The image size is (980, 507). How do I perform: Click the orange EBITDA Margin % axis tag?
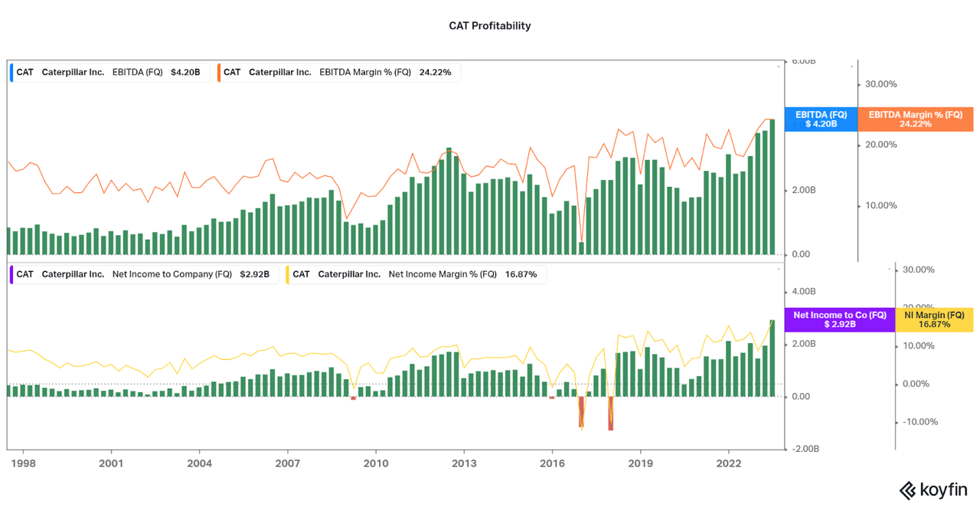coord(915,119)
